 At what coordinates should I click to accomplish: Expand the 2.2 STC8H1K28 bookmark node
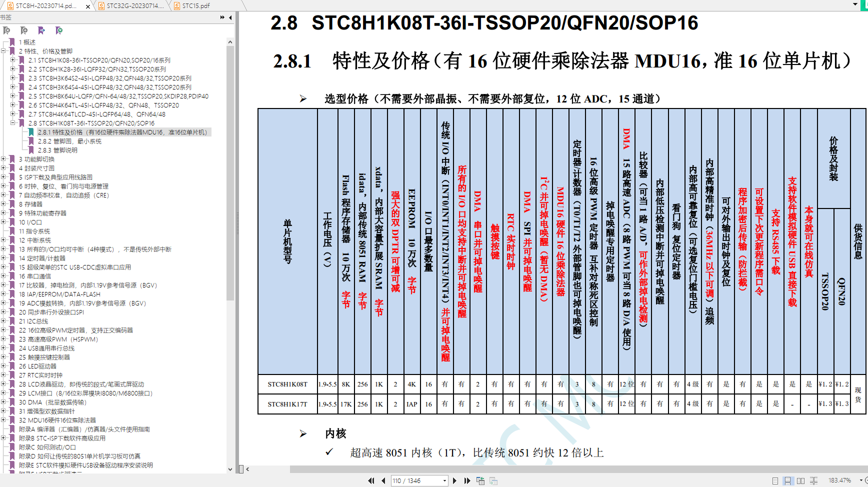tap(13, 69)
